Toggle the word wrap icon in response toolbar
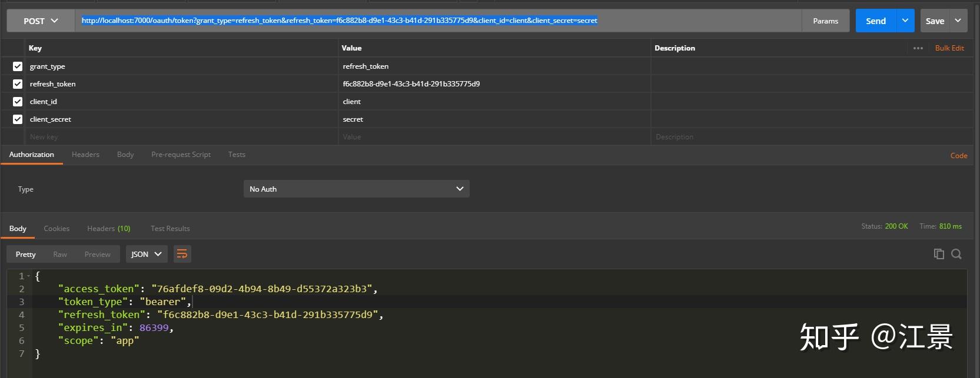This screenshot has width=980, height=378. (182, 254)
